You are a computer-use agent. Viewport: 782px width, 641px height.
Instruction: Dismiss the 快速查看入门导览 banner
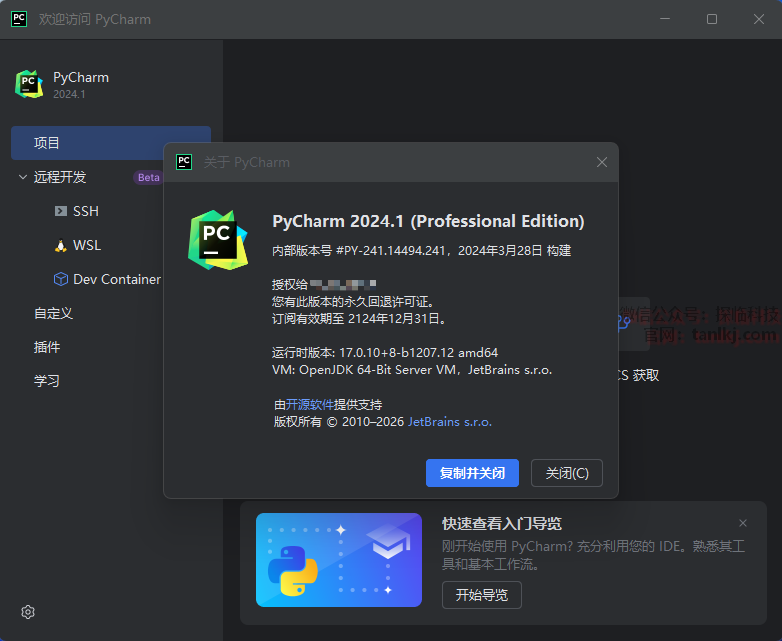(x=743, y=523)
